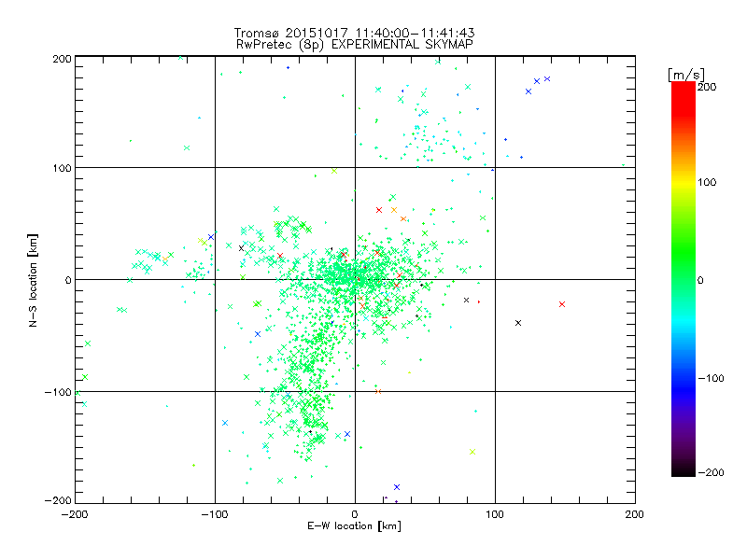Select the yellow-green X marker in lower-right quadrant

click(x=472, y=452)
